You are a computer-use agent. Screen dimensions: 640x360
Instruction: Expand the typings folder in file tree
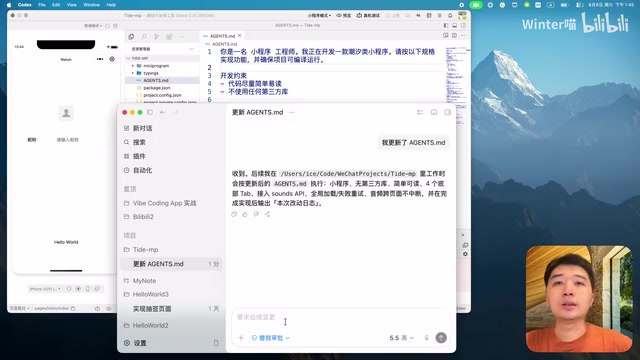[151, 73]
